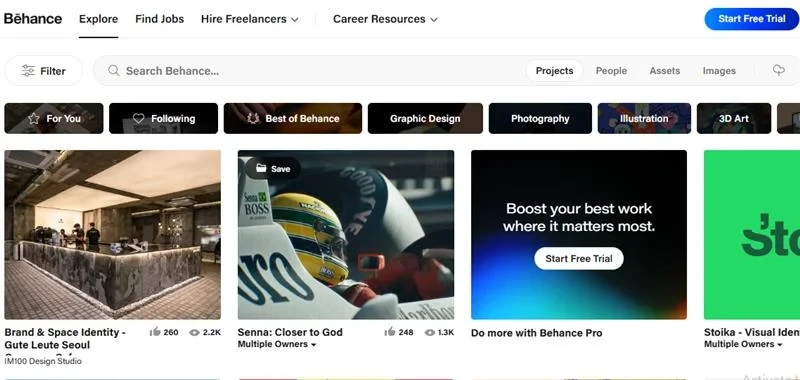Choose the 3D Art category
The image size is (800, 380).
[734, 118]
